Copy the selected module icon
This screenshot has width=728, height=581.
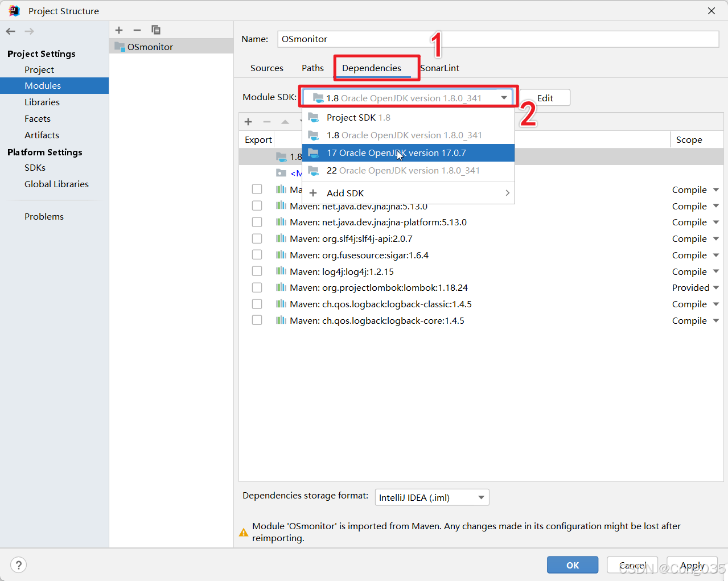[x=155, y=30]
